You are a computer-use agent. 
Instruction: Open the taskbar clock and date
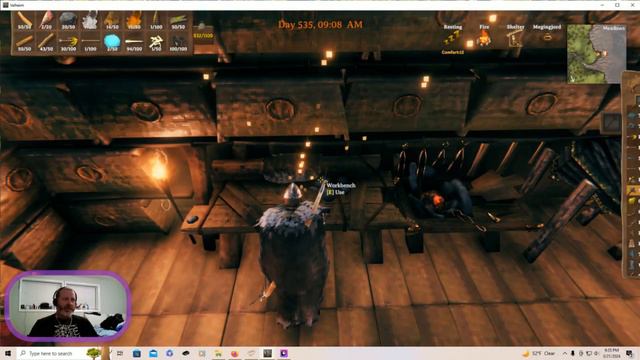(611, 353)
